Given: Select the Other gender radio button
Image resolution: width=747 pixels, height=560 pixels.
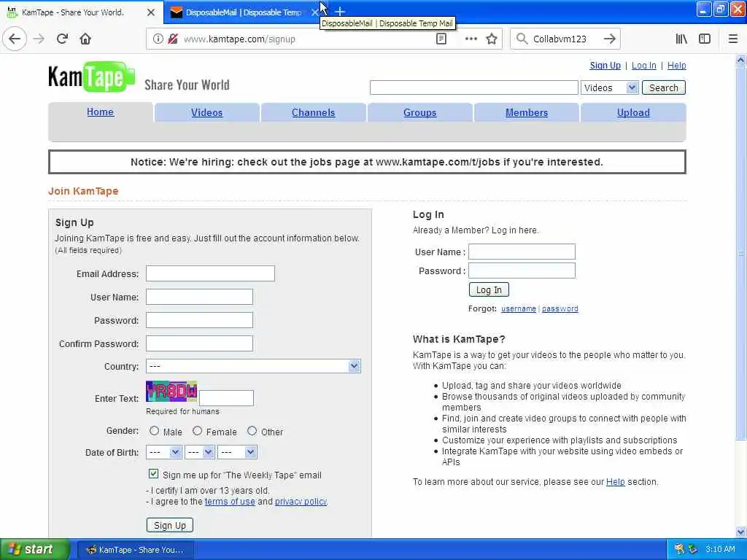Looking at the screenshot, I should coord(252,431).
